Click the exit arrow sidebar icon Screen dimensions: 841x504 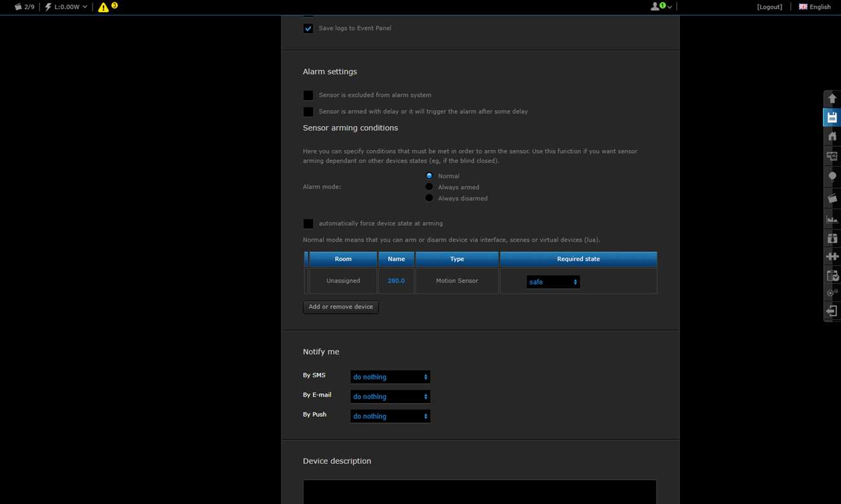(832, 311)
